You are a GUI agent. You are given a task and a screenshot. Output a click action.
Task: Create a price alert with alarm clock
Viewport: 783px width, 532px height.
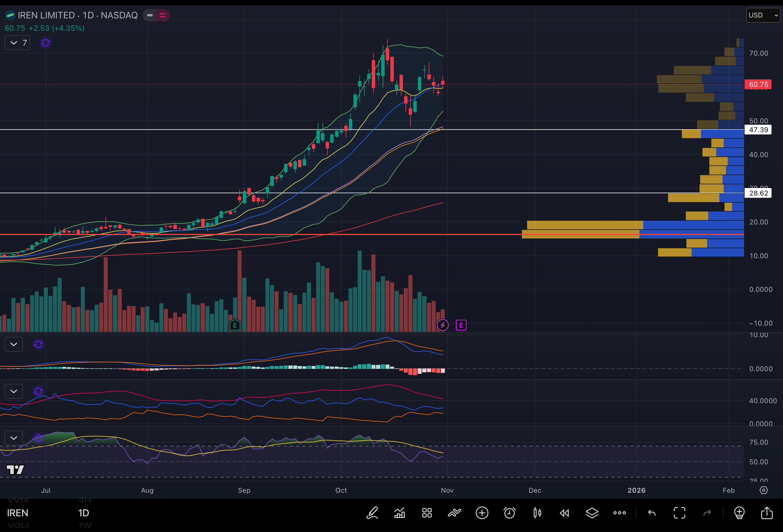(x=509, y=513)
